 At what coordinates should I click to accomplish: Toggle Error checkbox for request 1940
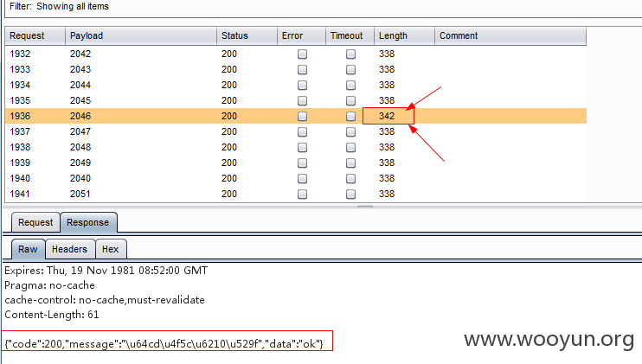302,178
